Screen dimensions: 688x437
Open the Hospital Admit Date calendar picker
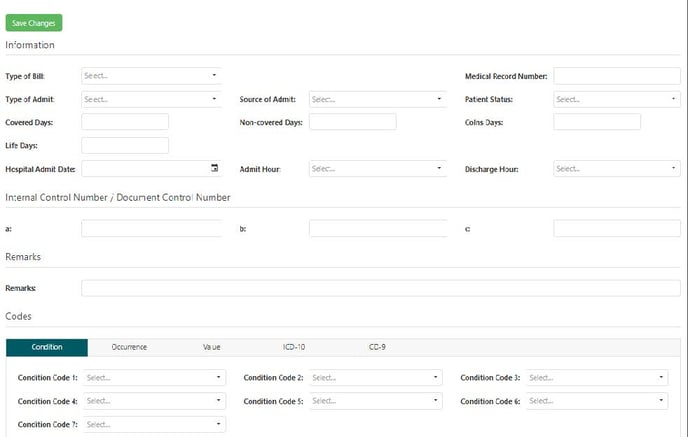click(x=215, y=168)
